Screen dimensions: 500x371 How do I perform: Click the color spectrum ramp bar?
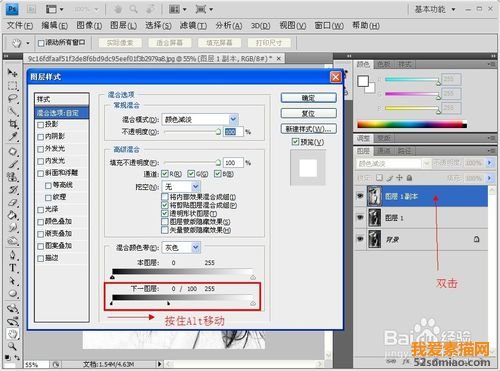click(x=412, y=124)
